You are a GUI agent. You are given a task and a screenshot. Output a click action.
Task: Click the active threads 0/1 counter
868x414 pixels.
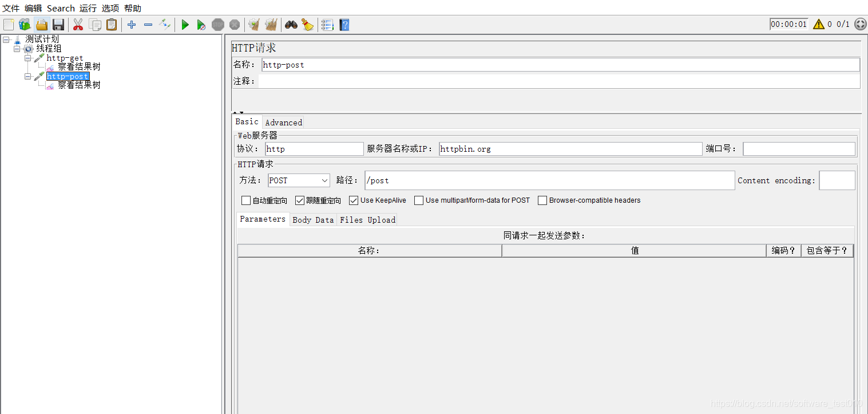pyautogui.click(x=843, y=24)
